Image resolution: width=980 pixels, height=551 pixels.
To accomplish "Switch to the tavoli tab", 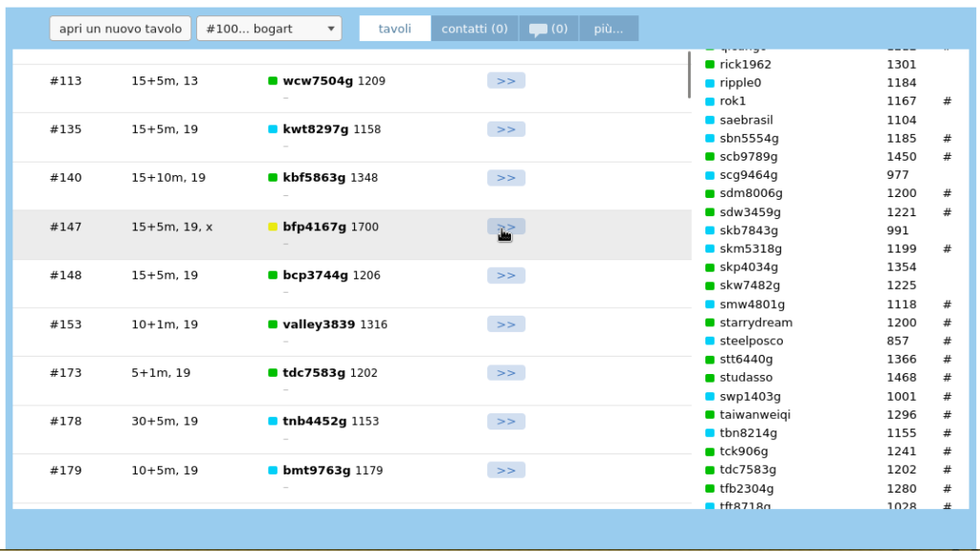I will tap(394, 29).
